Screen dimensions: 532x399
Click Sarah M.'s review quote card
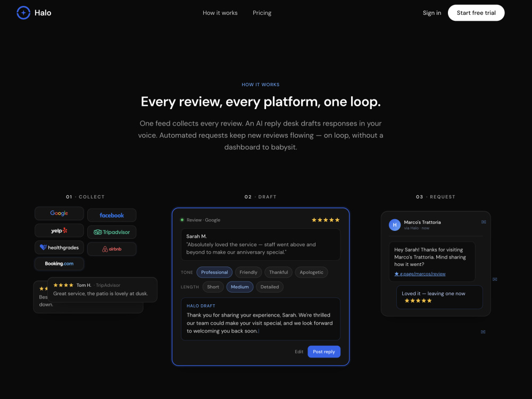pos(261,244)
